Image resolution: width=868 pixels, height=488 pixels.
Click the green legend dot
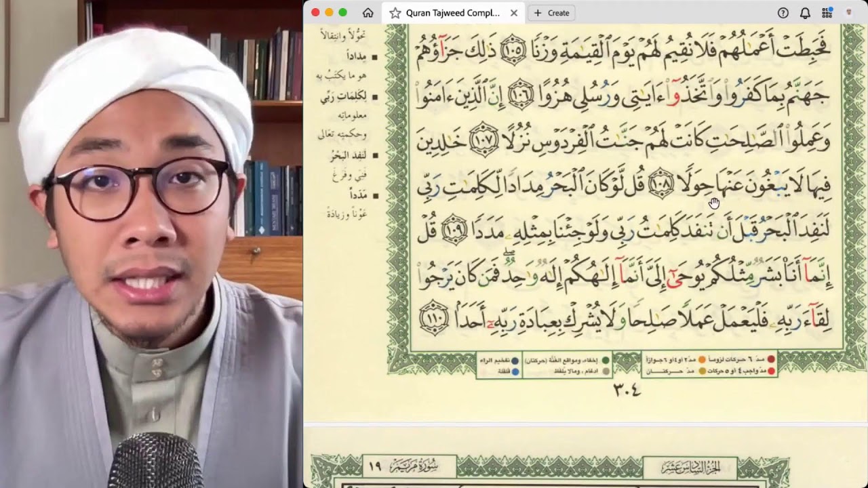click(606, 360)
